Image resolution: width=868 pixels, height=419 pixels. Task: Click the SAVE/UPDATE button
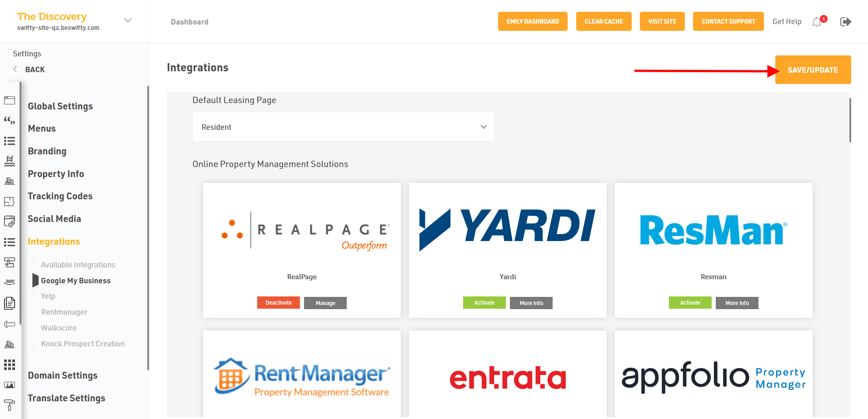[x=813, y=70]
